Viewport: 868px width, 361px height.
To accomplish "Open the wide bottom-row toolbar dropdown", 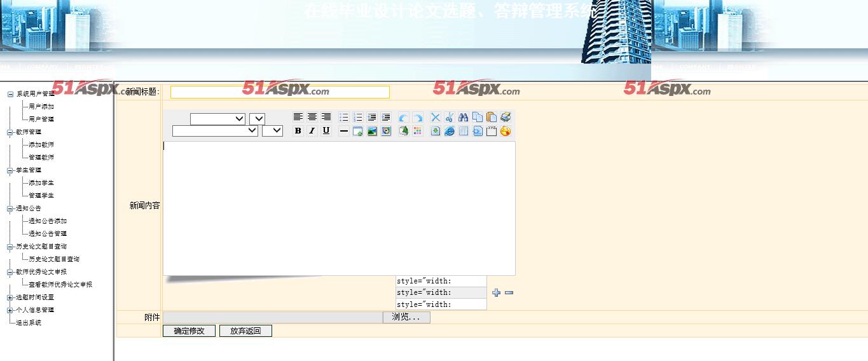I will click(x=215, y=130).
